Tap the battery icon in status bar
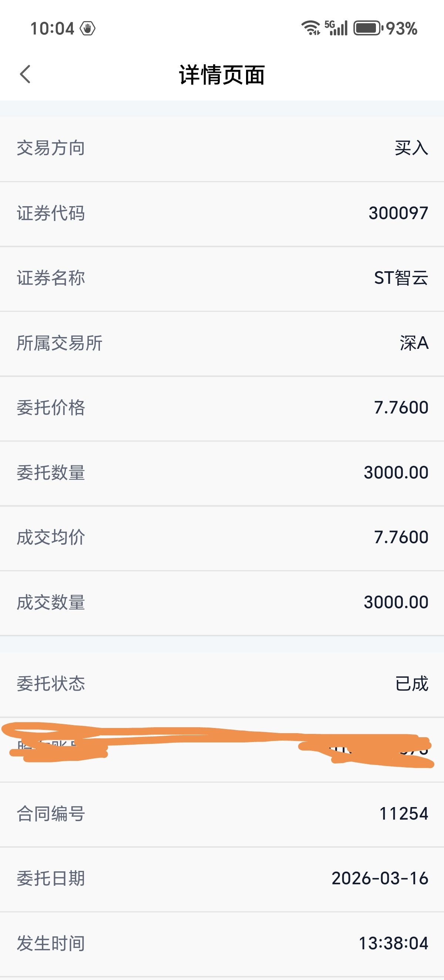This screenshot has width=444, height=980. pos(367,28)
